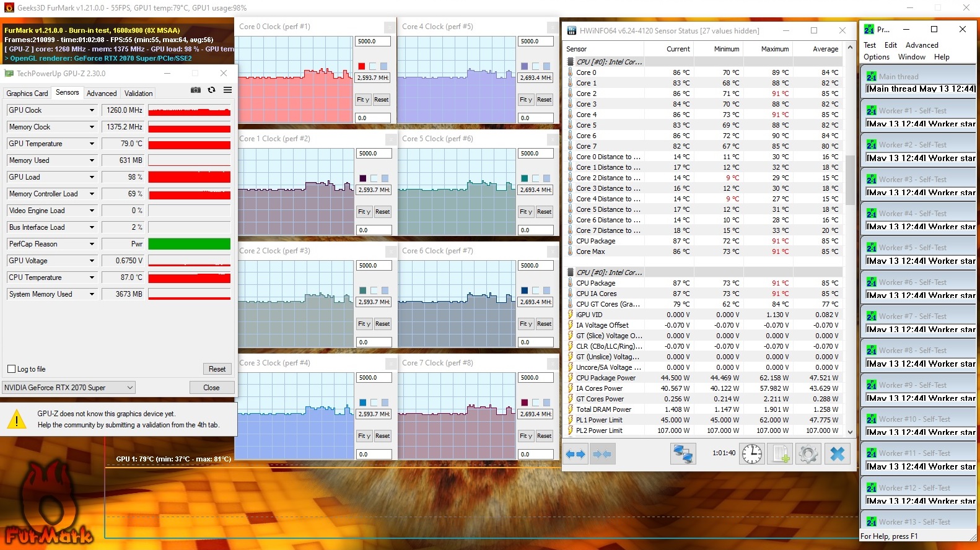The image size is (980, 550).
Task: Open the PerfCap Reason dropdown
Action: [92, 244]
